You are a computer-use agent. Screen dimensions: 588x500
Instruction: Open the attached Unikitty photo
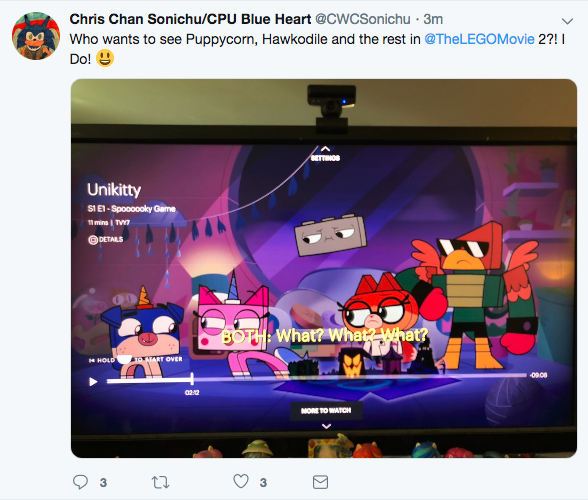(324, 268)
